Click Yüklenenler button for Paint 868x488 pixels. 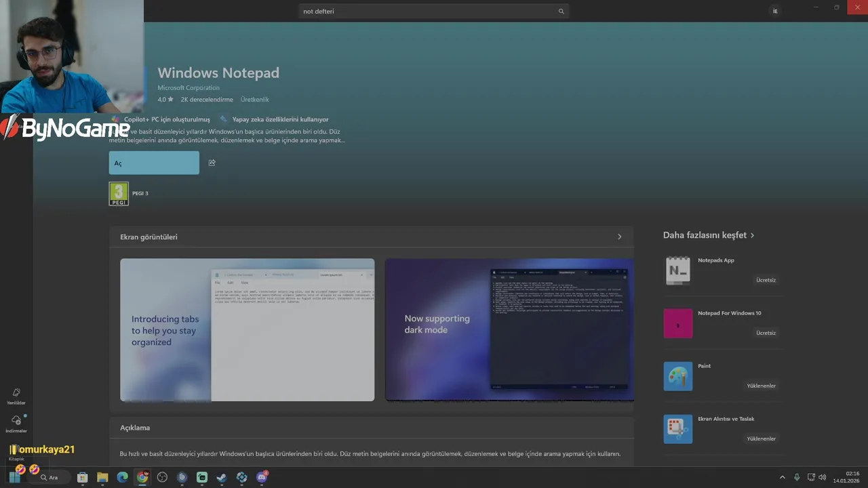pyautogui.click(x=762, y=386)
